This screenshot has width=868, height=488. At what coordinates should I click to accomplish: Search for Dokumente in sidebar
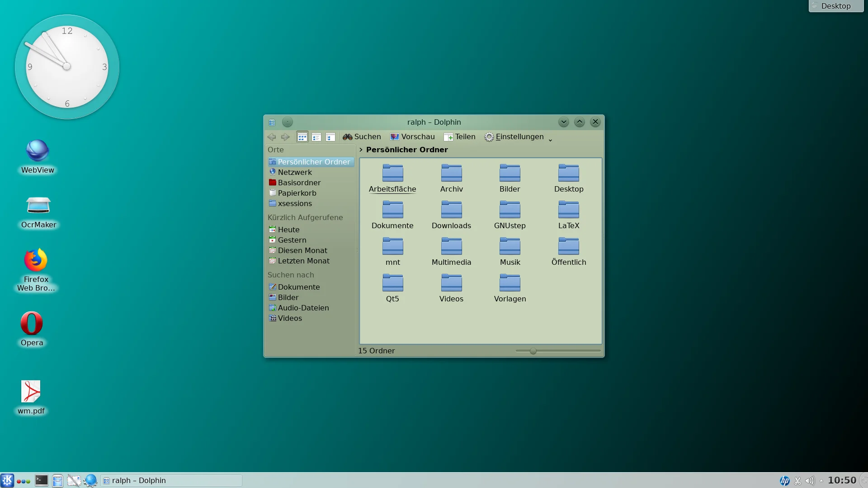pyautogui.click(x=310, y=287)
